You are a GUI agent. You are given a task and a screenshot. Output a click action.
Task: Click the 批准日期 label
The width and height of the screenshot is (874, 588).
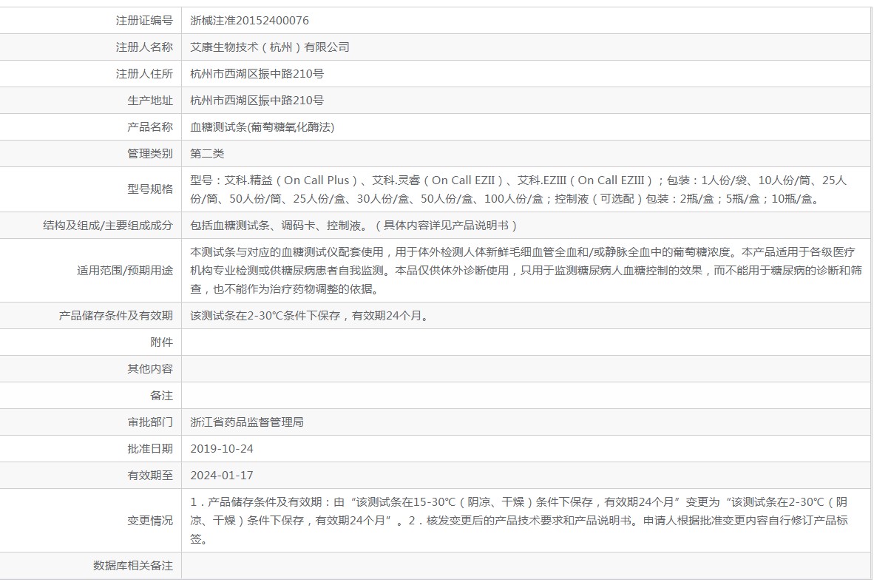(x=150, y=449)
